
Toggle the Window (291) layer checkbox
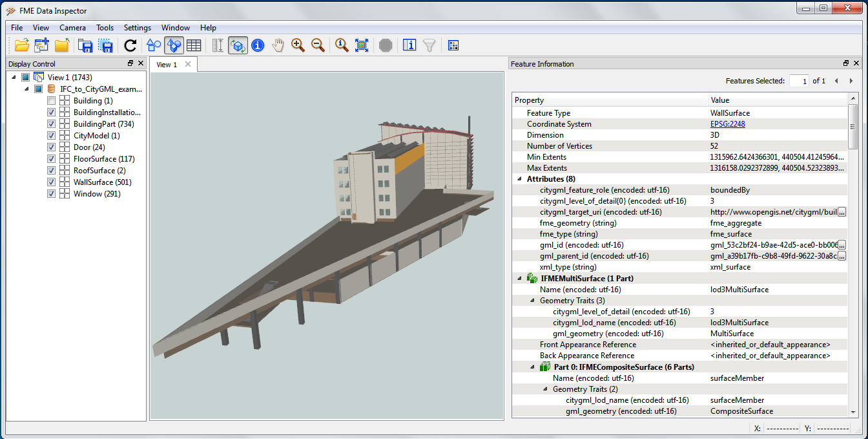click(x=52, y=194)
